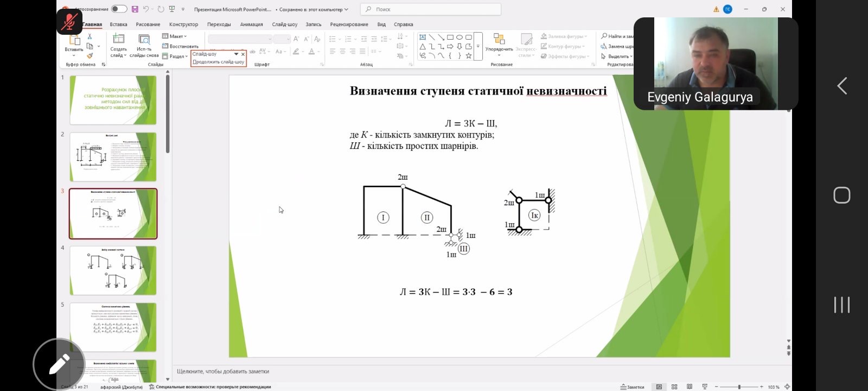Viewport: 868px width, 391px height.
Task: Select slide 1 thumbnail
Action: click(113, 100)
